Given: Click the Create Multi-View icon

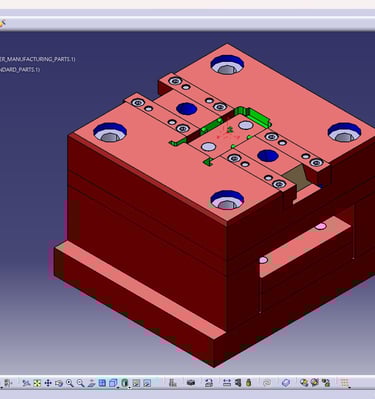Looking at the screenshot, I should click(102, 383).
